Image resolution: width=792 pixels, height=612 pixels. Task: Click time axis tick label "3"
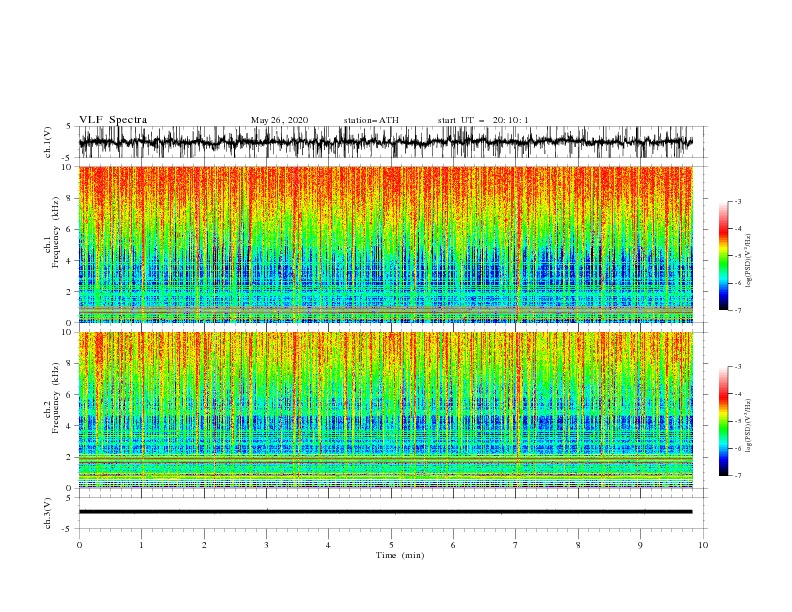(x=266, y=545)
